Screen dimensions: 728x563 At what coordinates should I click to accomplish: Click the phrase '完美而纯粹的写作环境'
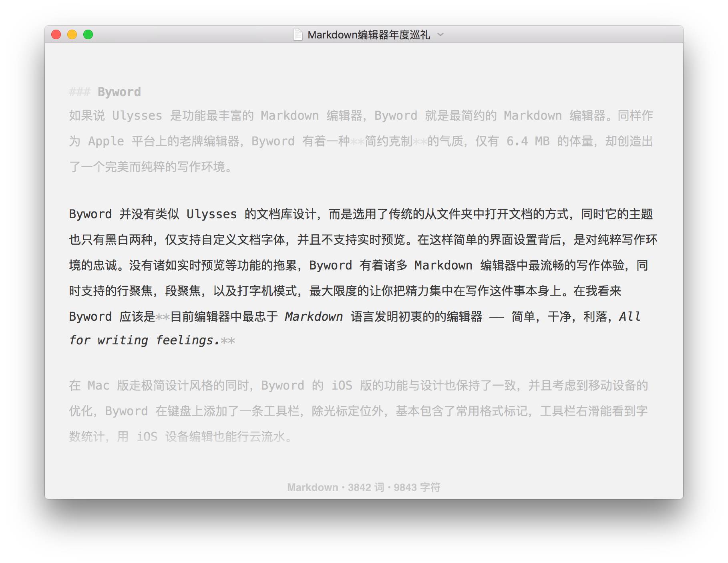point(165,167)
